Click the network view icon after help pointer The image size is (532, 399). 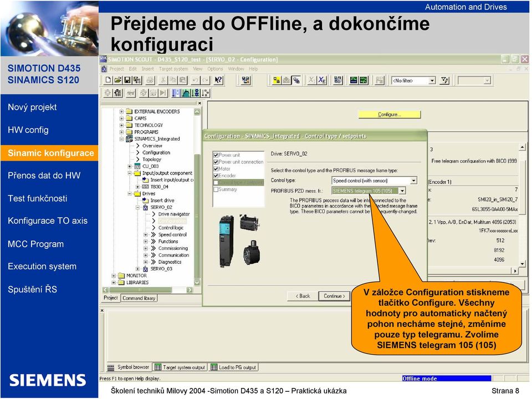click(x=245, y=80)
